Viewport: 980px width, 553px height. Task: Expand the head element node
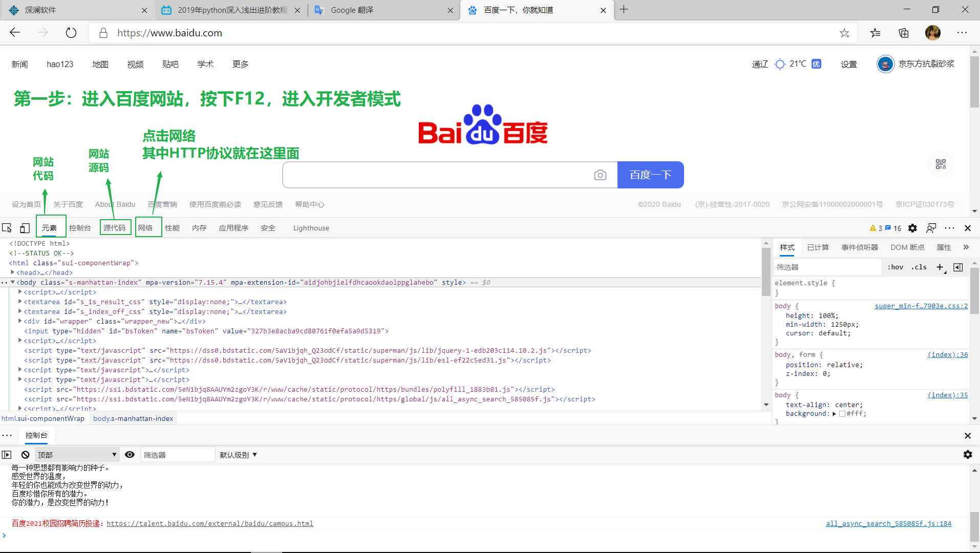pos(12,272)
